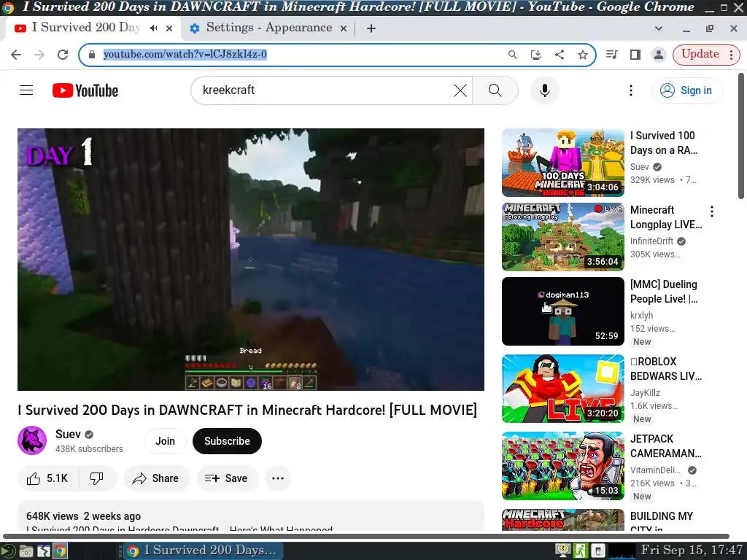Bookmark this tab with star
Viewport: 747px width, 560px height.
(x=583, y=54)
